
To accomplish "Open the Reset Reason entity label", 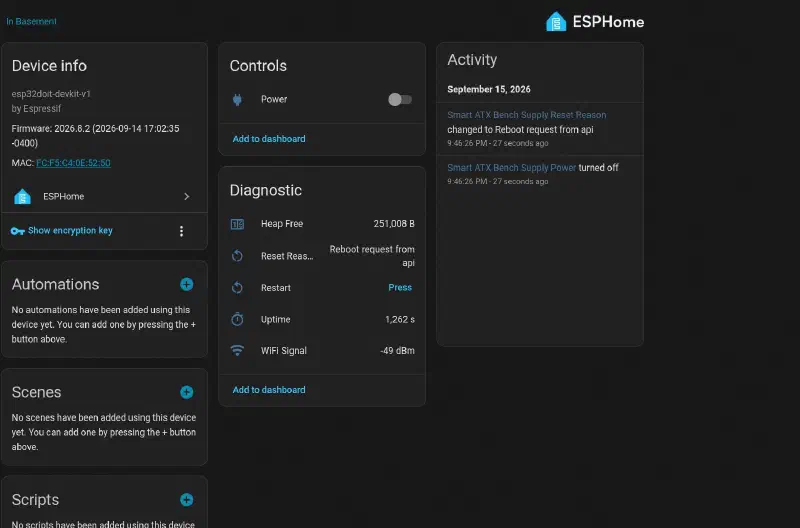I will click(x=287, y=256).
